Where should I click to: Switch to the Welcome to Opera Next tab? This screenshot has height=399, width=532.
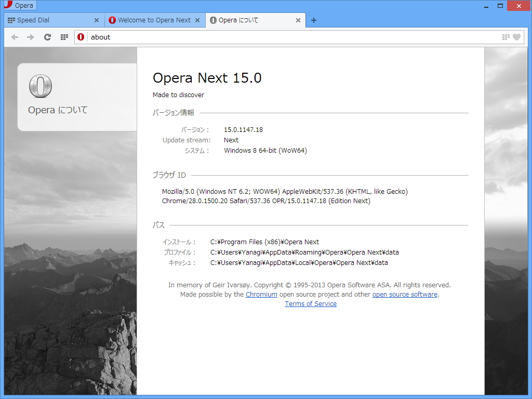pyautogui.click(x=151, y=20)
